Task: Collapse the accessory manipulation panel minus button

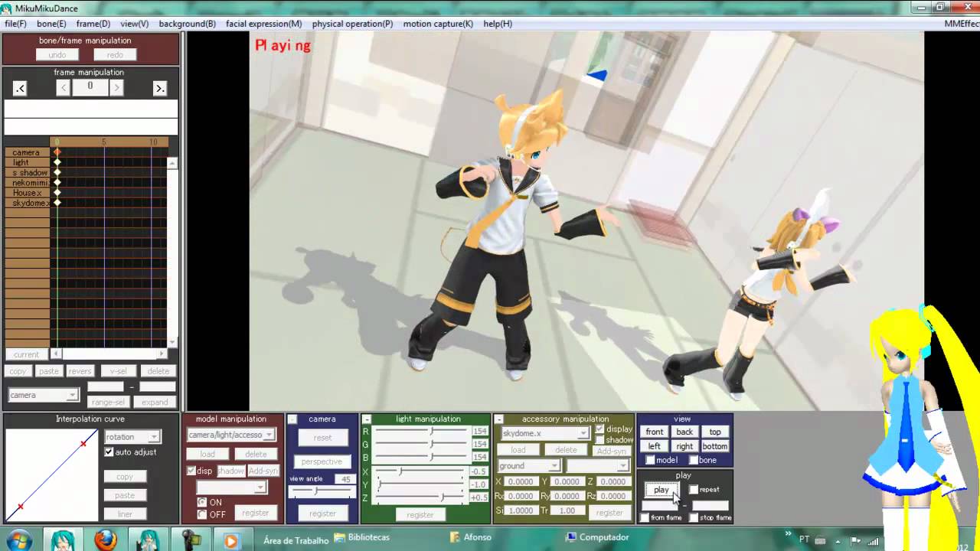Action: 499,419
